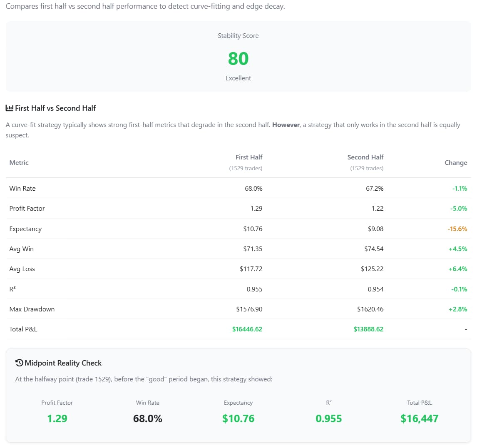The image size is (477, 448).
Task: Click the avg win change +4.5%
Action: pos(458,249)
